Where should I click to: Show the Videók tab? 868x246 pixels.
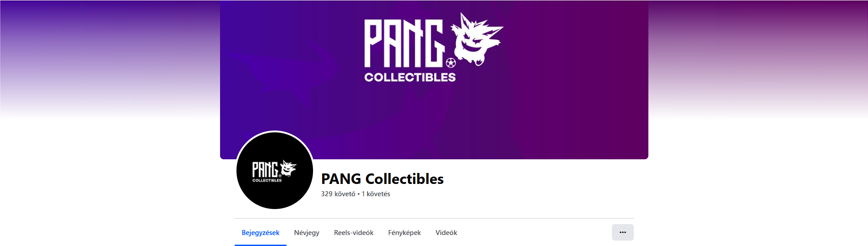tap(446, 233)
